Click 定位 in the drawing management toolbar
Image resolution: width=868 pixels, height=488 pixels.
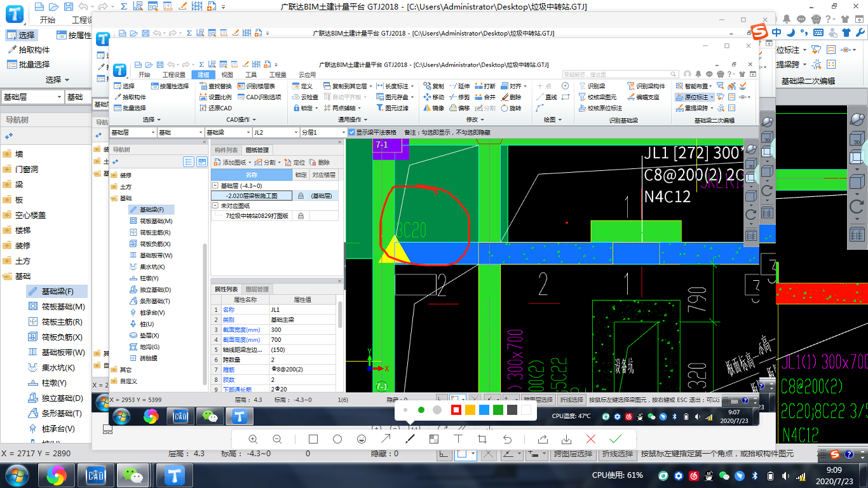coord(294,163)
